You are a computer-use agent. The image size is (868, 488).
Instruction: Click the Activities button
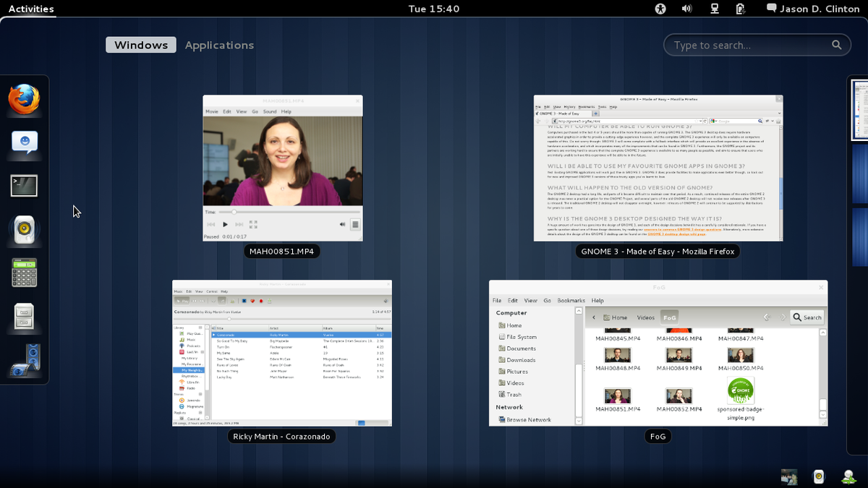[x=31, y=9]
